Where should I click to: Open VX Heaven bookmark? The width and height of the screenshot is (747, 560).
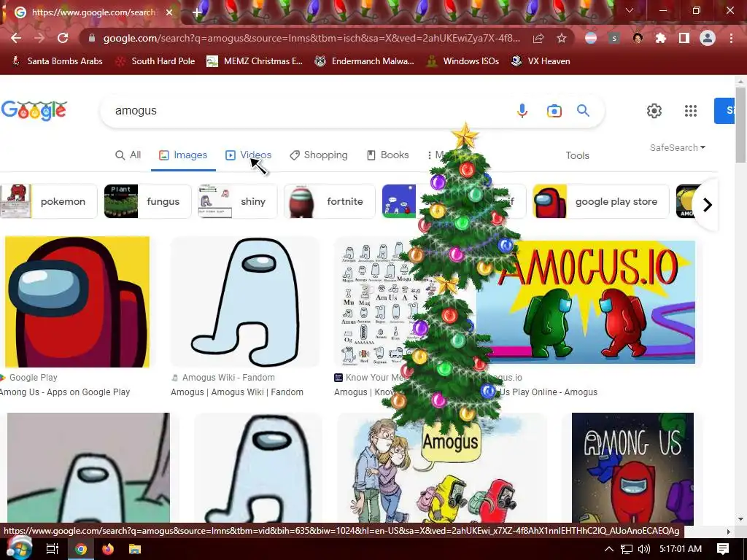coord(541,61)
